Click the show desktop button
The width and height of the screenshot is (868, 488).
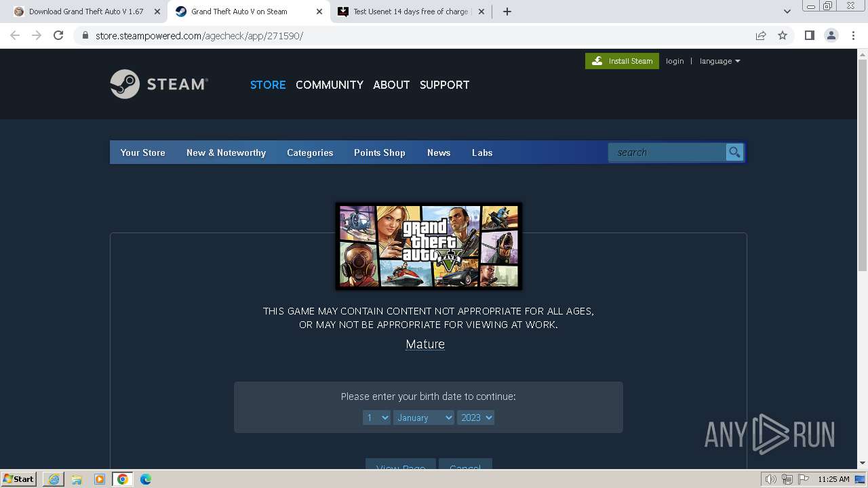click(860, 479)
